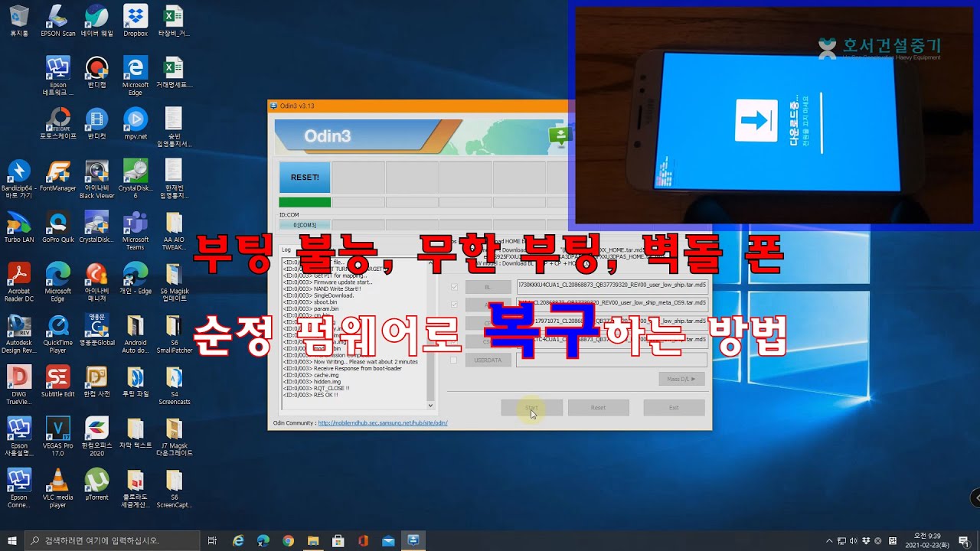Click the green progress bar under RESET!

pyautogui.click(x=305, y=202)
